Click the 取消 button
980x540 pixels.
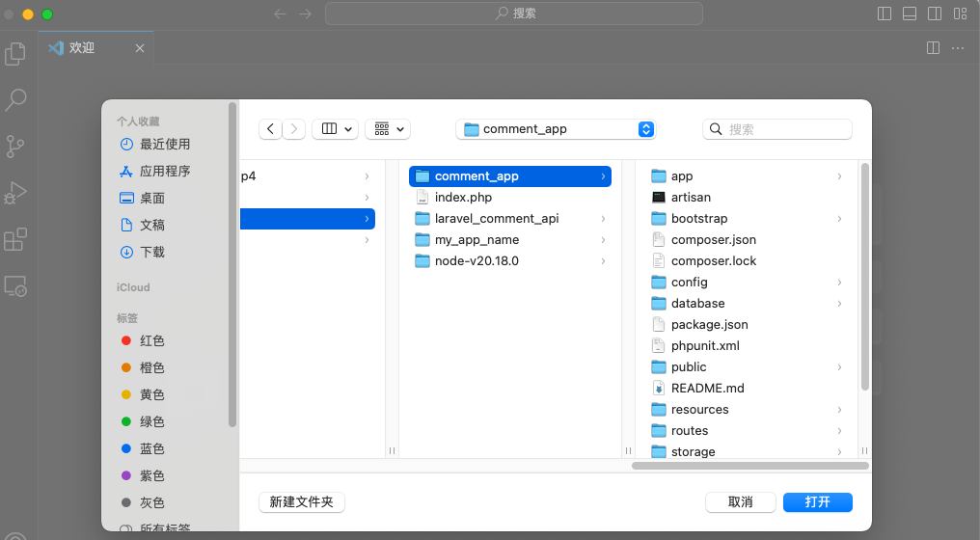pos(740,502)
